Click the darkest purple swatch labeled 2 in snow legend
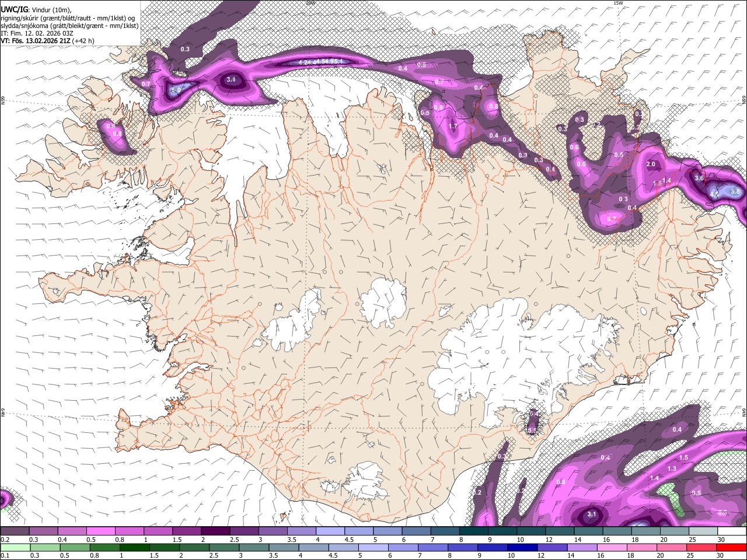747x560 pixels. coord(215,531)
